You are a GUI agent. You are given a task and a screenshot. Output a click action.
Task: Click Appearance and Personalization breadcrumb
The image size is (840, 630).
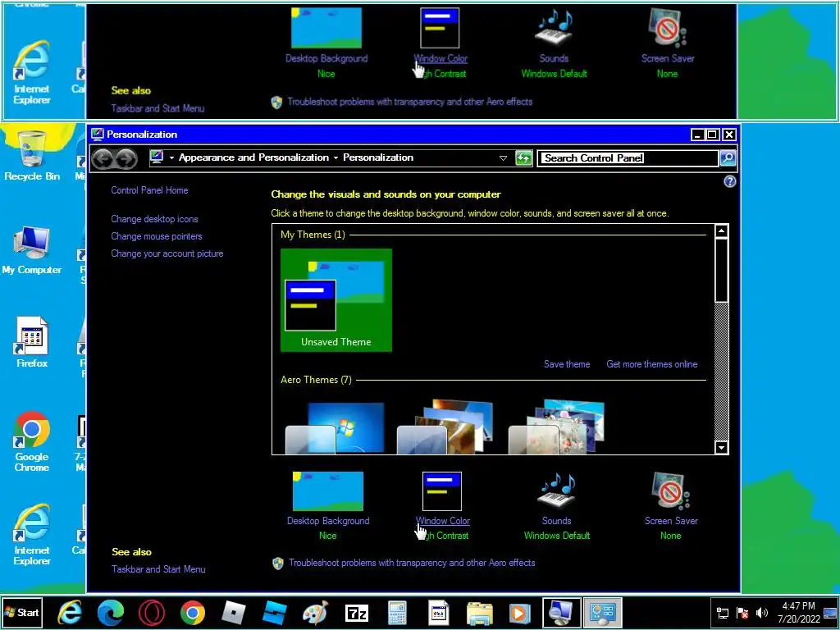(254, 157)
